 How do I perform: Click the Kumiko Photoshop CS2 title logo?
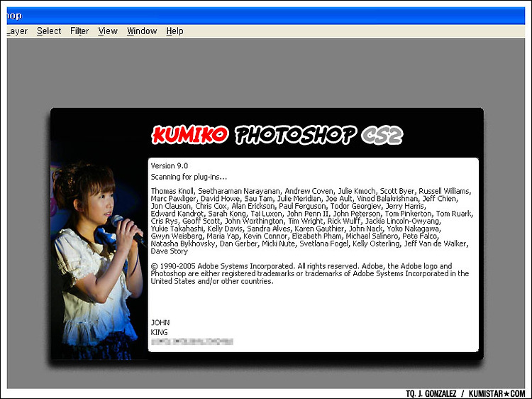click(277, 135)
